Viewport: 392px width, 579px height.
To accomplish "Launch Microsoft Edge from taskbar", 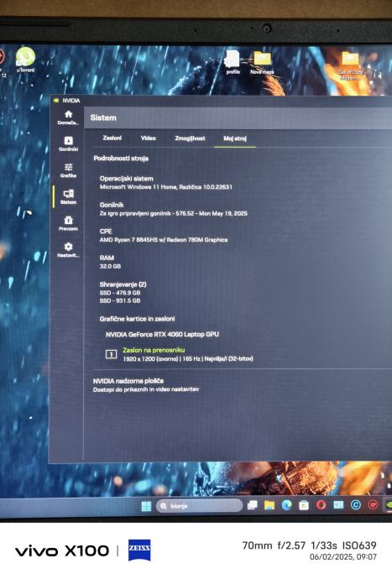I will pos(287,505).
